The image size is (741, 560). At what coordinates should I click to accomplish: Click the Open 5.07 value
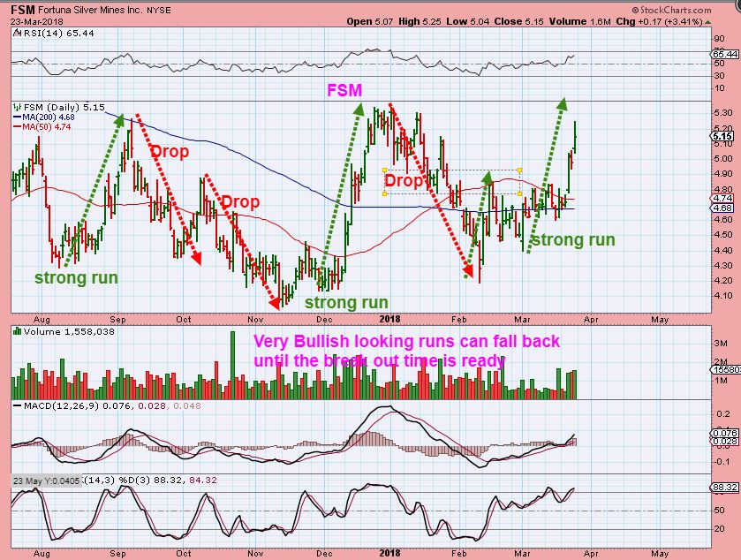[x=370, y=21]
